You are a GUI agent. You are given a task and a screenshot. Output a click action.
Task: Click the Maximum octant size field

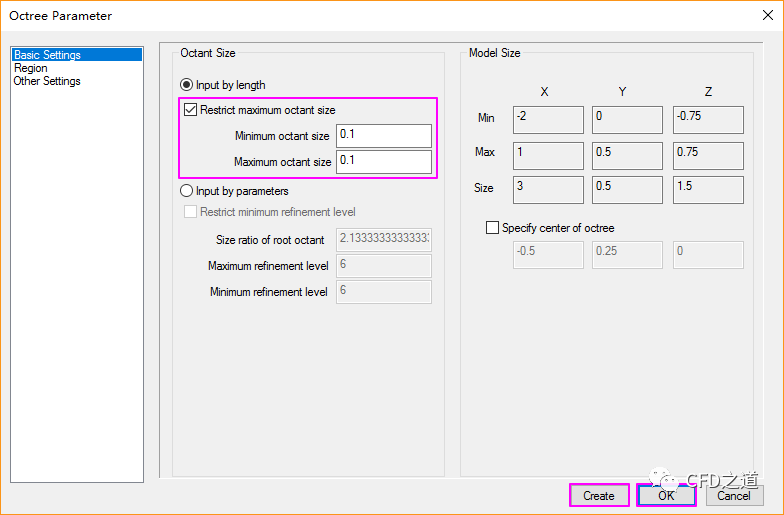point(384,162)
